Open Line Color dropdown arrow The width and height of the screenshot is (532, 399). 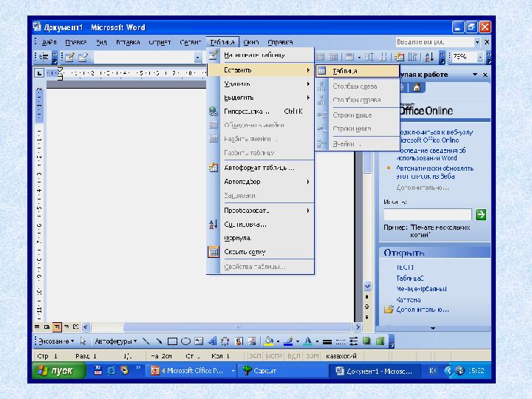point(297,341)
